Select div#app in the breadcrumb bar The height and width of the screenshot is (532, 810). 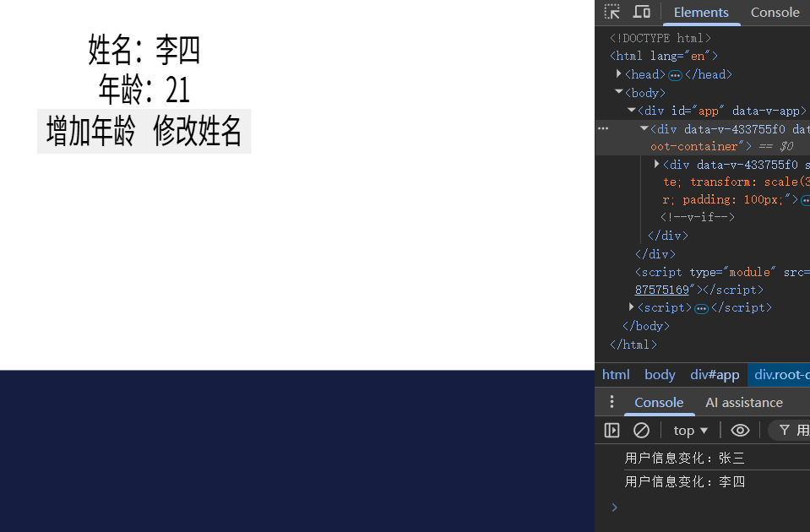[714, 375]
